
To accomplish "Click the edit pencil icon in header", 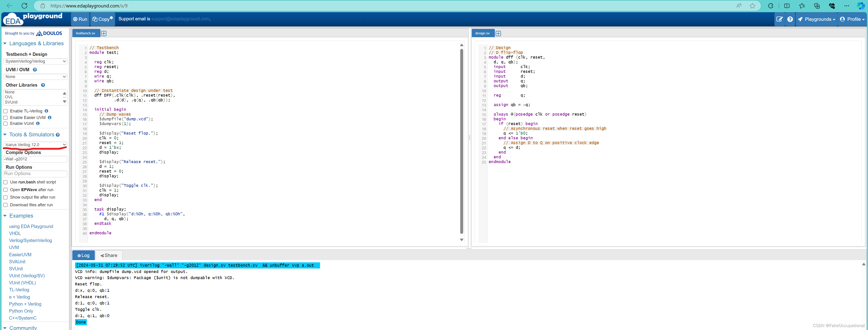I will [x=779, y=19].
